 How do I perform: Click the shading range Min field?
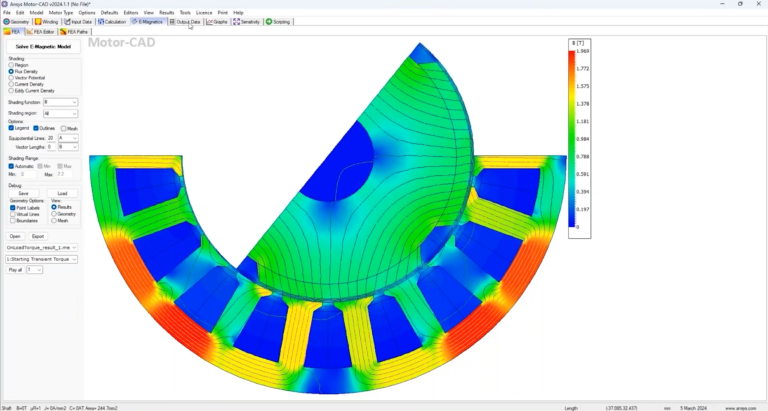pos(27,174)
